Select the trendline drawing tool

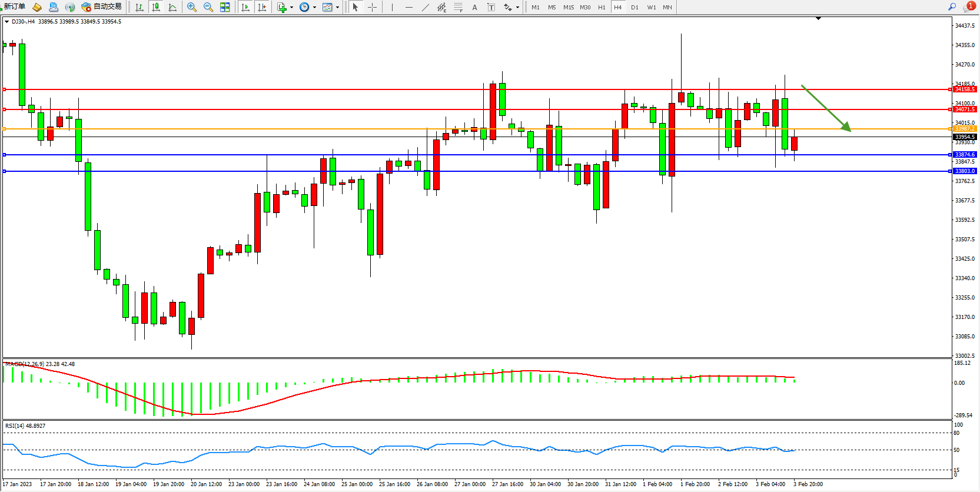[x=426, y=7]
